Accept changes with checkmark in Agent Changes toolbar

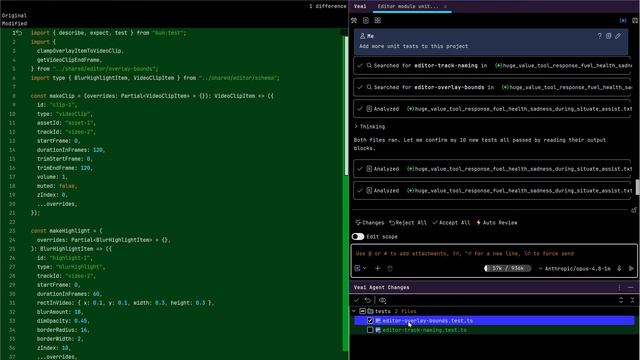pyautogui.click(x=356, y=300)
